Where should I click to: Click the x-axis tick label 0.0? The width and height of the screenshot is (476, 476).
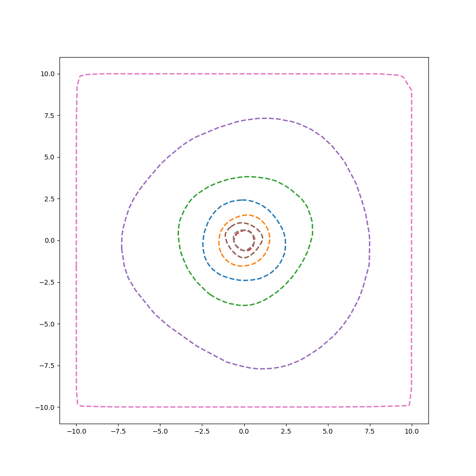tap(244, 431)
